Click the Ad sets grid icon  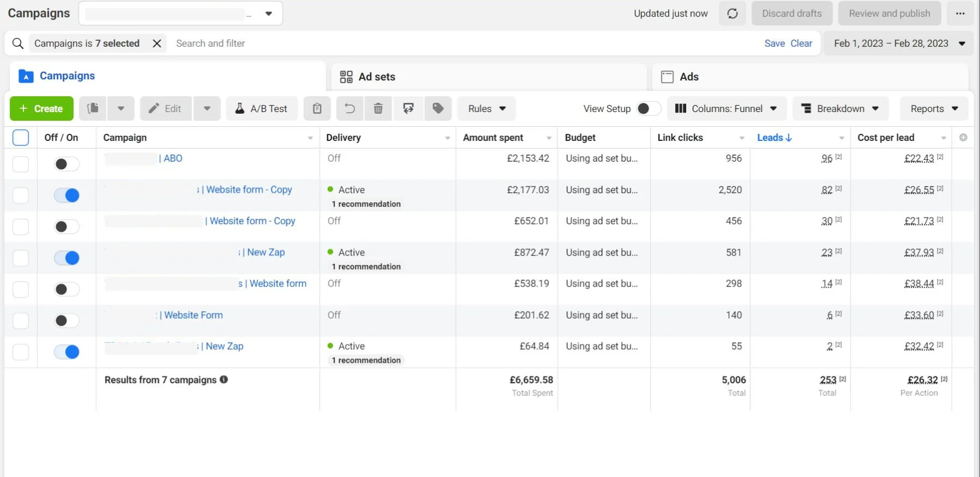[x=346, y=77]
